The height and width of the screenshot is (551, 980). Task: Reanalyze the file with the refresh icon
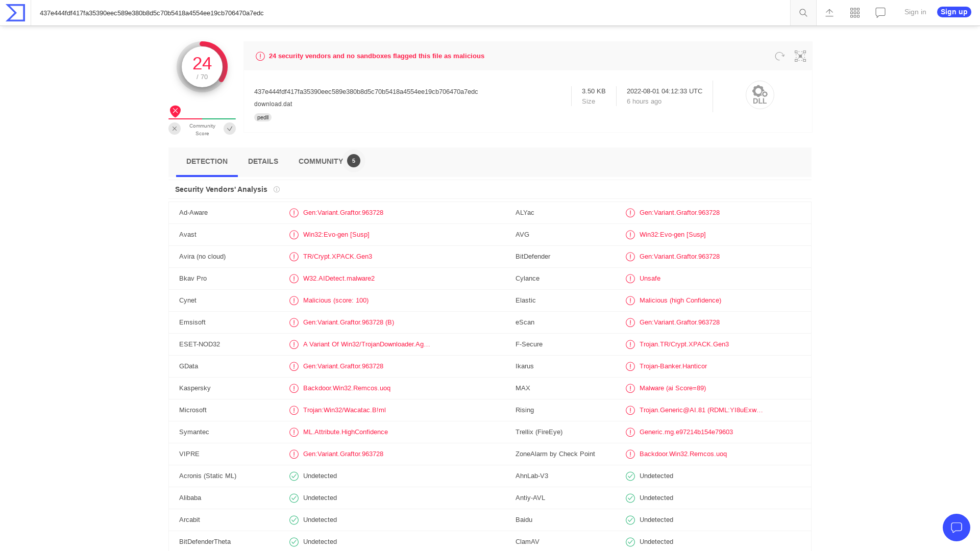[779, 56]
